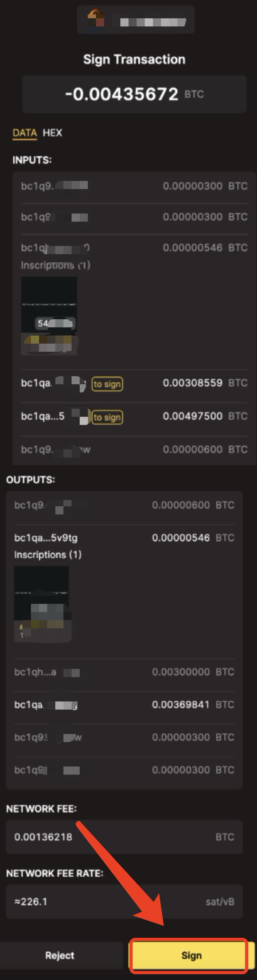Open the inscription thumbnail under OUTPUTS
The image size is (257, 980).
pos(41,603)
